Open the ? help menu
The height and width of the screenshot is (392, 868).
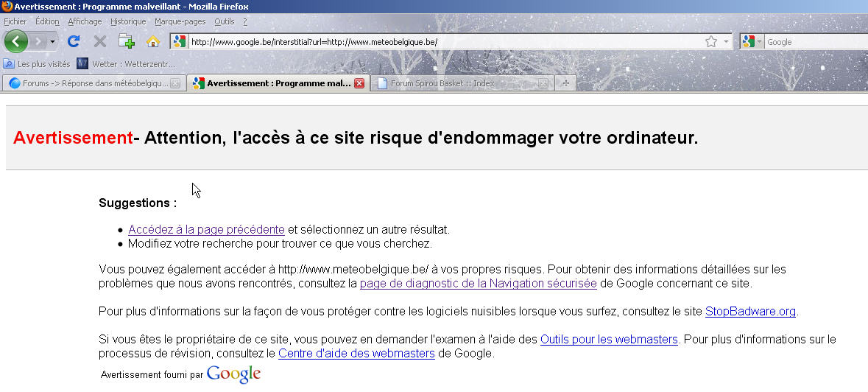[x=245, y=21]
